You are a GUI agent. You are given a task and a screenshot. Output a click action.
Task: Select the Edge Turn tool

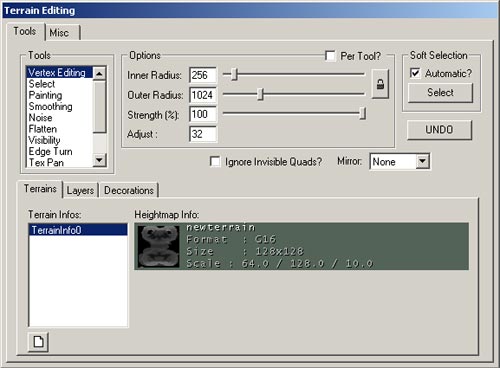click(59, 151)
